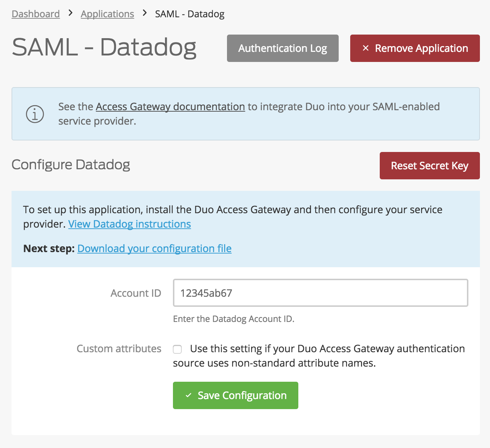Image resolution: width=490 pixels, height=448 pixels.
Task: Click the chevron after Dashboard breadcrumb
Action: pos(70,13)
